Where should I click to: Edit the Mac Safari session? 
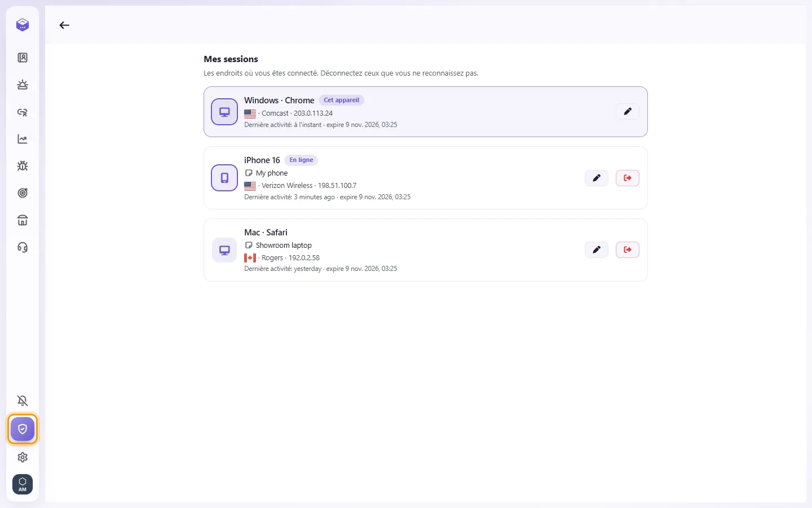coord(597,249)
